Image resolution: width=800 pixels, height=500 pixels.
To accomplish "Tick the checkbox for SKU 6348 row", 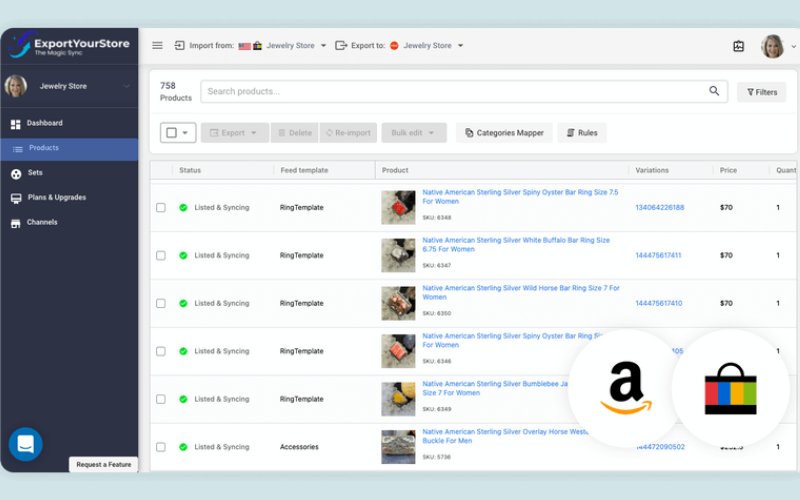I will (161, 208).
